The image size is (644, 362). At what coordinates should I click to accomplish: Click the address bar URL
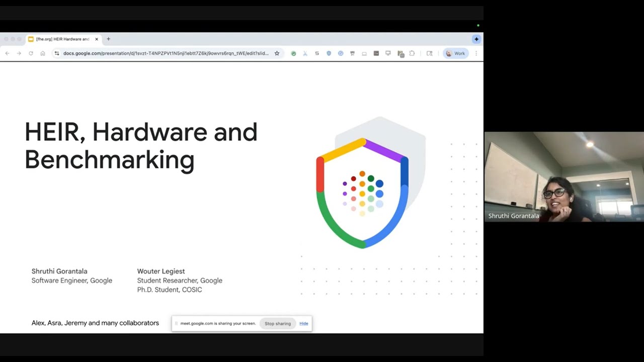tap(166, 53)
